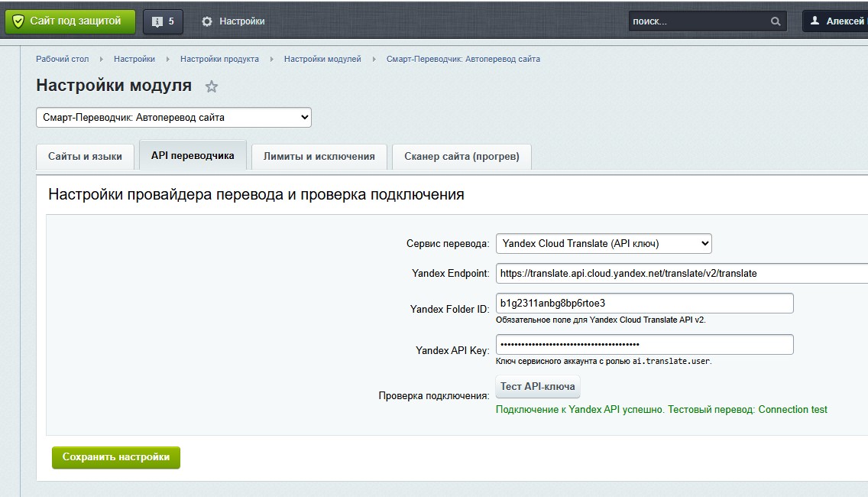Click the 'Проверка подключения:' label
The width and height of the screenshot is (868, 497).
point(434,395)
